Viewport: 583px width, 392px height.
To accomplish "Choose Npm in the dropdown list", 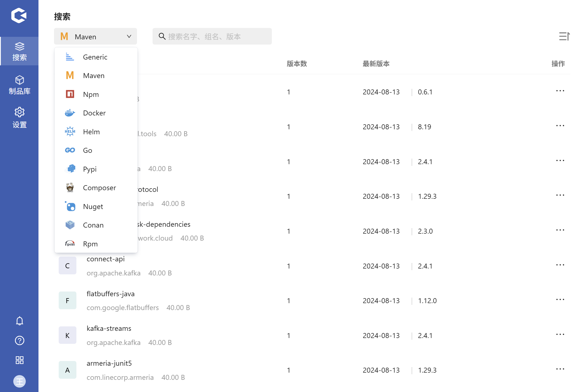I will pyautogui.click(x=91, y=94).
